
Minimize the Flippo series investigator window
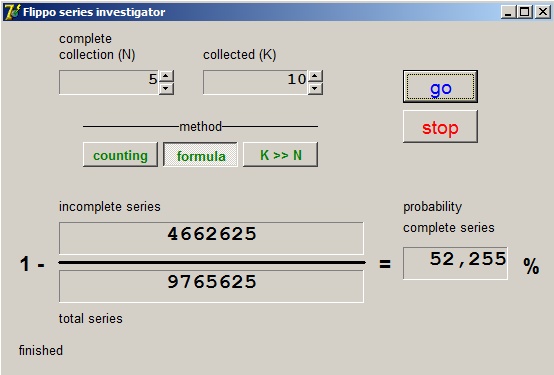pos(508,12)
